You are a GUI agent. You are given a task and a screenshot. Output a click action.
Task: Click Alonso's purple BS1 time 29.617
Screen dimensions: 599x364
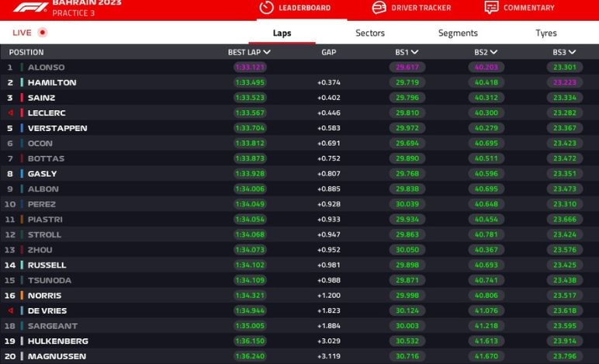(x=407, y=68)
